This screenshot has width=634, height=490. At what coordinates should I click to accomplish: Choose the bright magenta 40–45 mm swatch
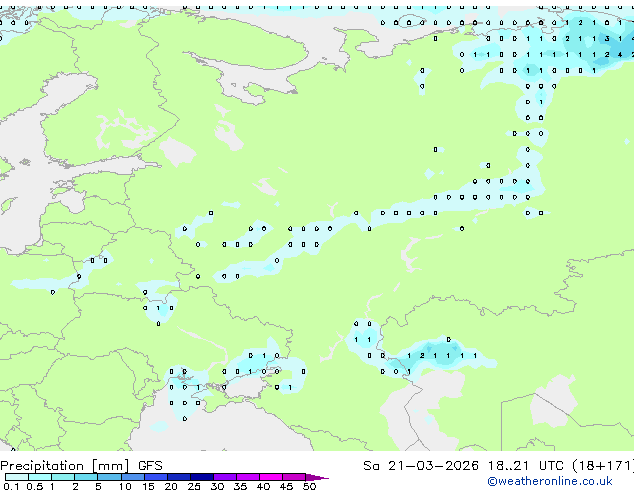tap(271, 477)
